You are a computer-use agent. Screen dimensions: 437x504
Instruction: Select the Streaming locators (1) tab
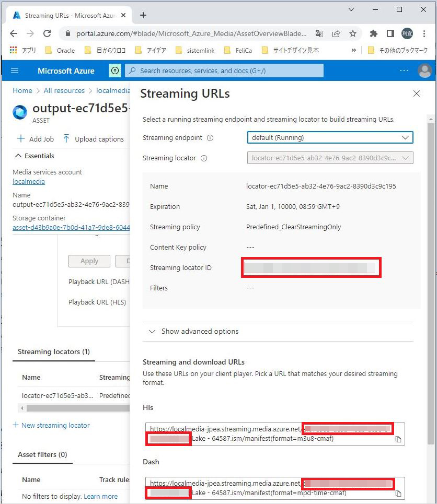(x=54, y=351)
